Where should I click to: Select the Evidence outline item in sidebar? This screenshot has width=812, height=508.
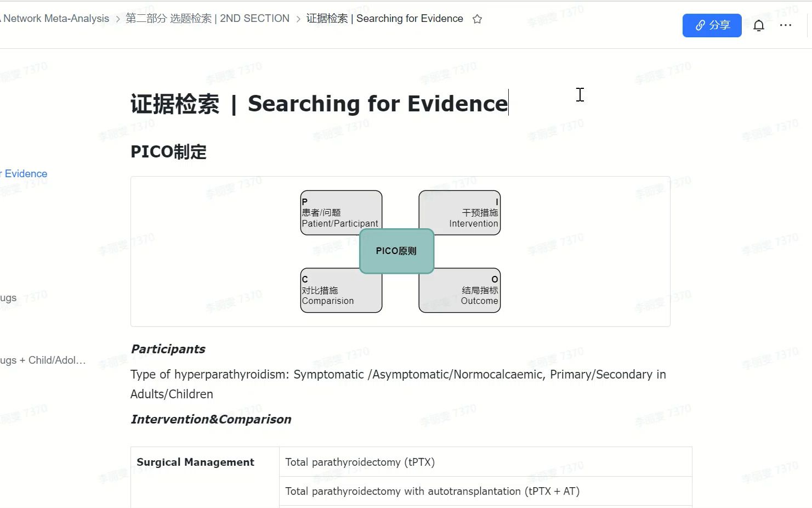[24, 174]
